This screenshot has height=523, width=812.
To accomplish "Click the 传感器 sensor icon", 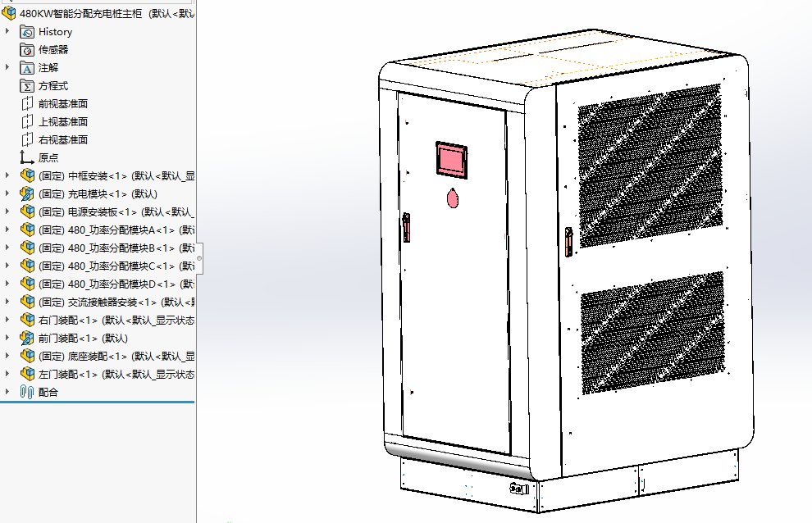I will pyautogui.click(x=27, y=50).
